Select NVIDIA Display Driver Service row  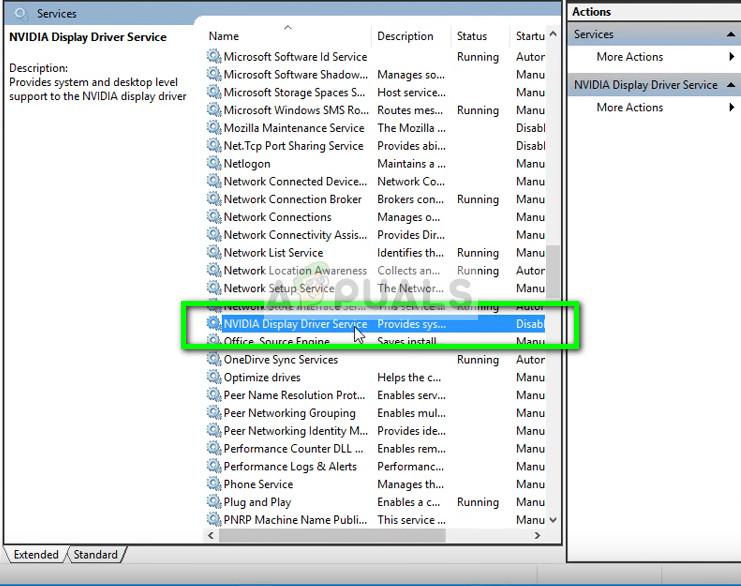coord(376,324)
